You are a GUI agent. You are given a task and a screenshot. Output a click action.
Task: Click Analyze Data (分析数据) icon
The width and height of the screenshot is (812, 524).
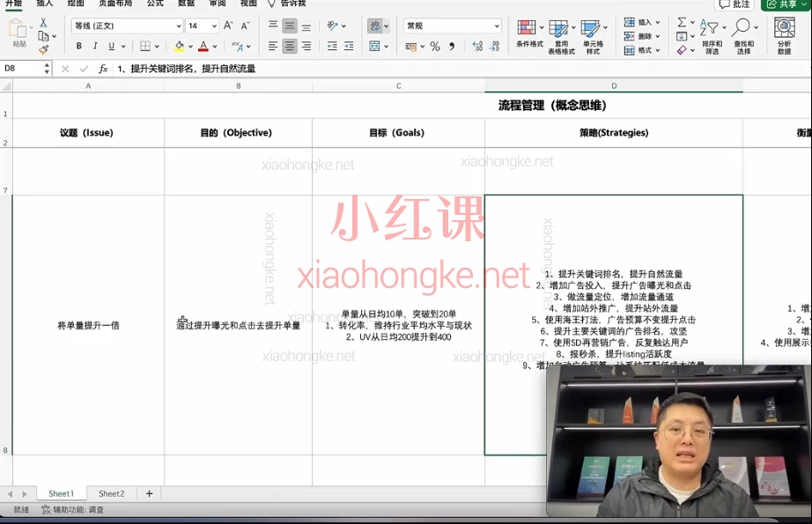coord(784,36)
